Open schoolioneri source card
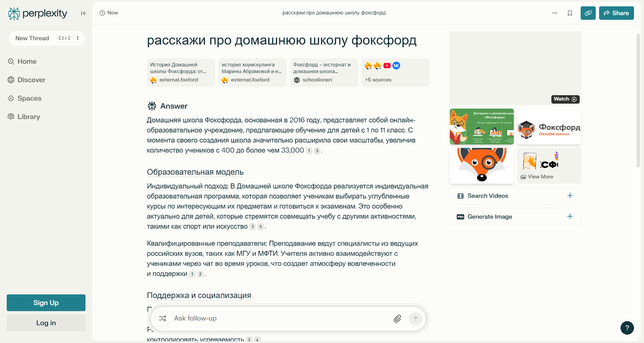Viewport: 644px width, 343px height. [x=324, y=72]
